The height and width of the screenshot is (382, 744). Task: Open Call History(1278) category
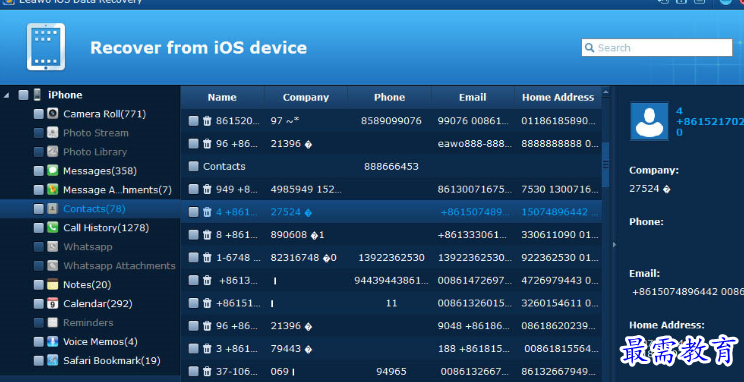[x=106, y=228]
